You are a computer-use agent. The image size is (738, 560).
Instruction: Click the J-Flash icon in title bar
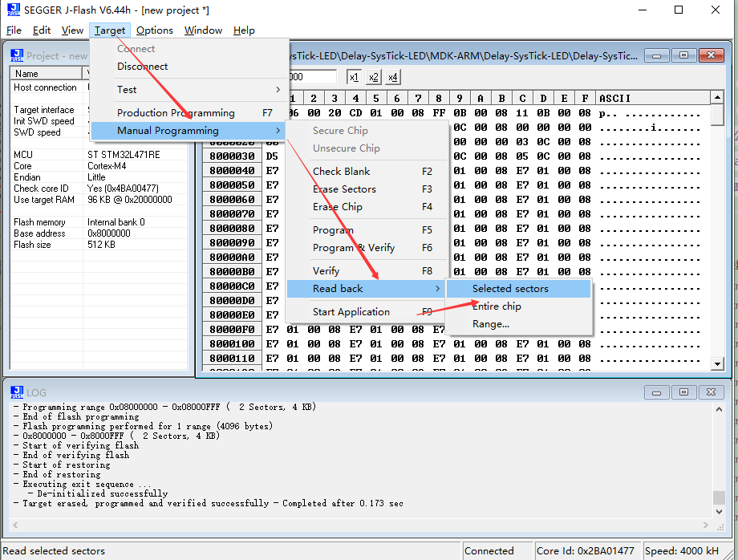point(14,10)
